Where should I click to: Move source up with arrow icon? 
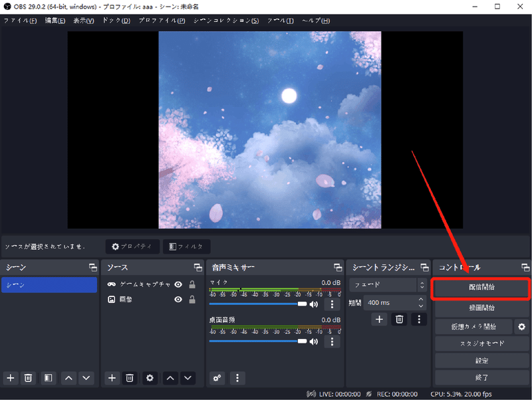(x=170, y=378)
